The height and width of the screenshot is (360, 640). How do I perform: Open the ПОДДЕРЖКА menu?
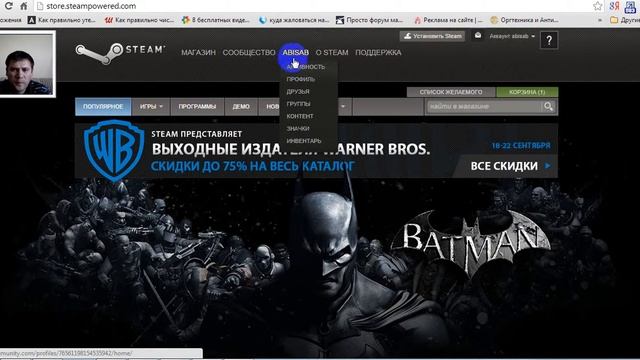378,53
